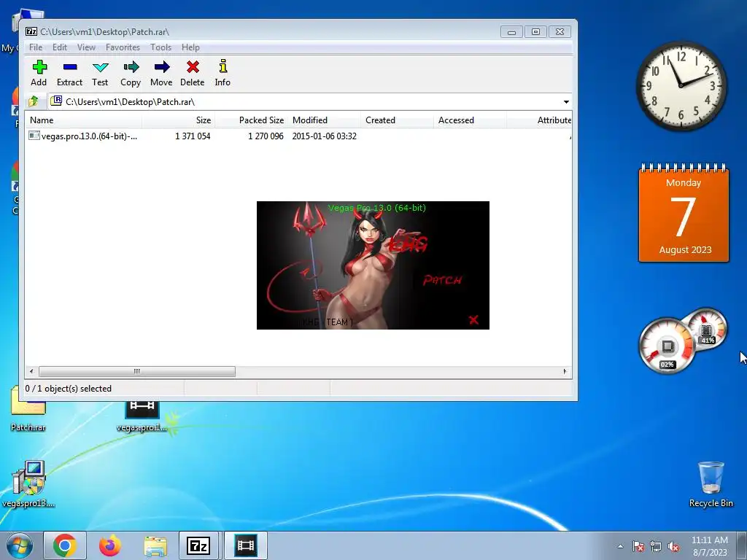Sort by Attributes column header
Image resolution: width=747 pixels, height=560 pixels.
539,120
